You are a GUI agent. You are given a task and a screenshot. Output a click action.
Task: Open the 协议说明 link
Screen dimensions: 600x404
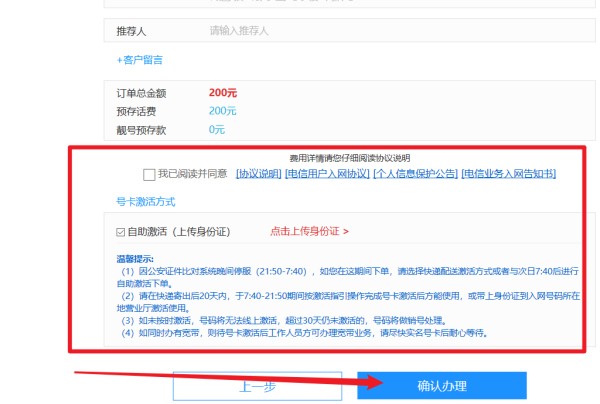258,174
